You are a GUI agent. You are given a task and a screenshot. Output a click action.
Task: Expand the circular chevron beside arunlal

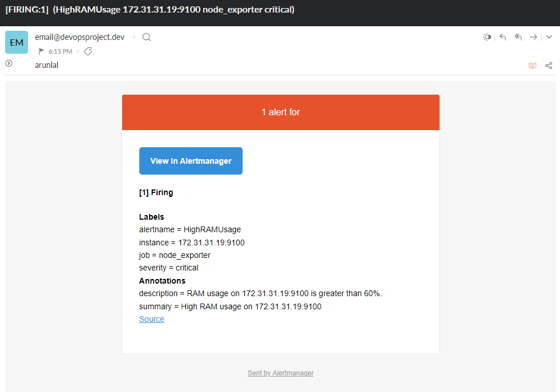coord(8,63)
